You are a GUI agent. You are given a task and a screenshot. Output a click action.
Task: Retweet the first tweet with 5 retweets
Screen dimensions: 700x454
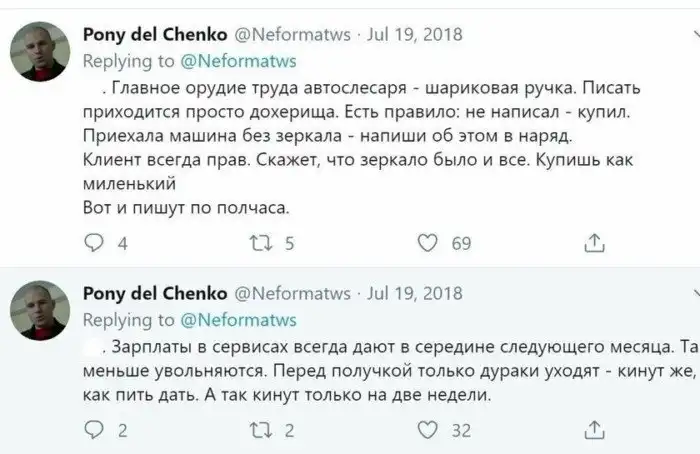pos(261,242)
